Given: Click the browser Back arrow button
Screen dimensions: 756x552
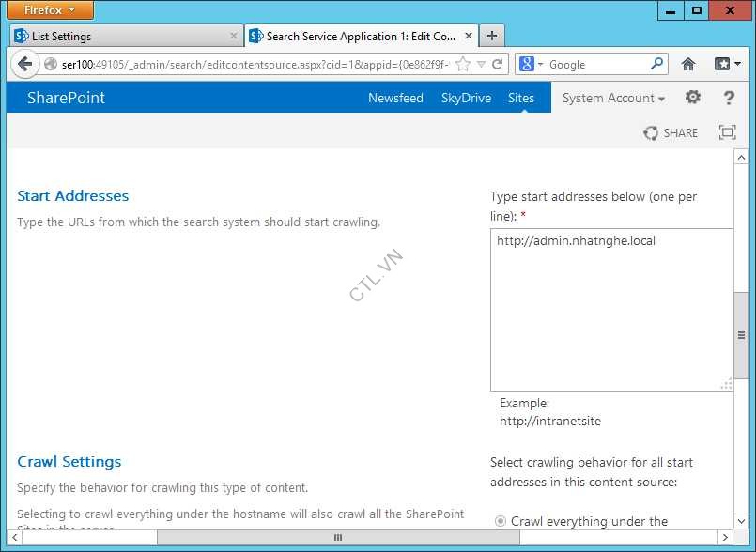Looking at the screenshot, I should pos(24,64).
